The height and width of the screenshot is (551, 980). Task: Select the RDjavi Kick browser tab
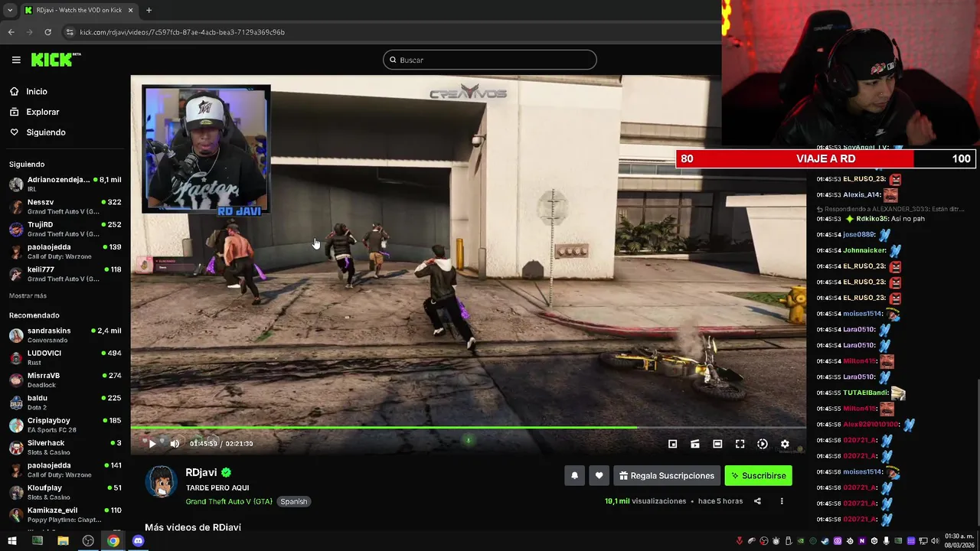tap(79, 10)
